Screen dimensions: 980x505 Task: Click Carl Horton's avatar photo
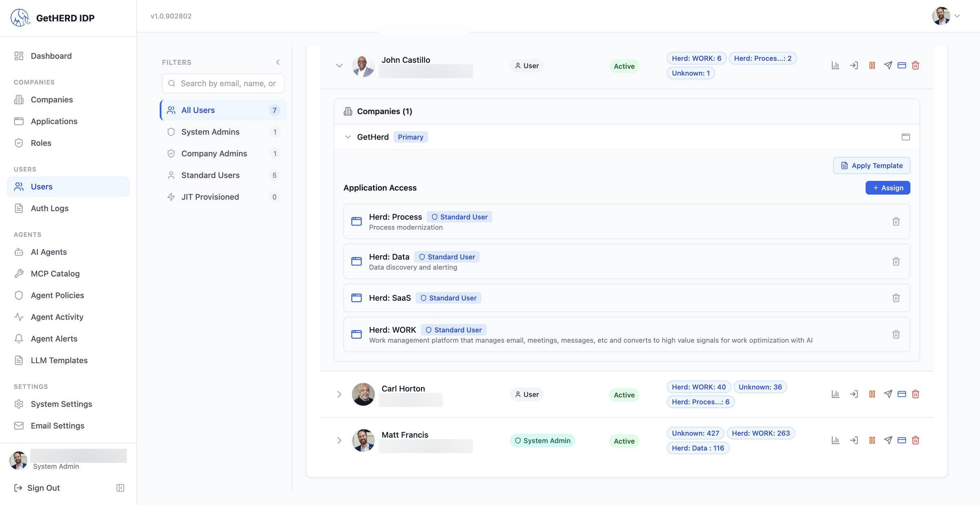tap(363, 394)
